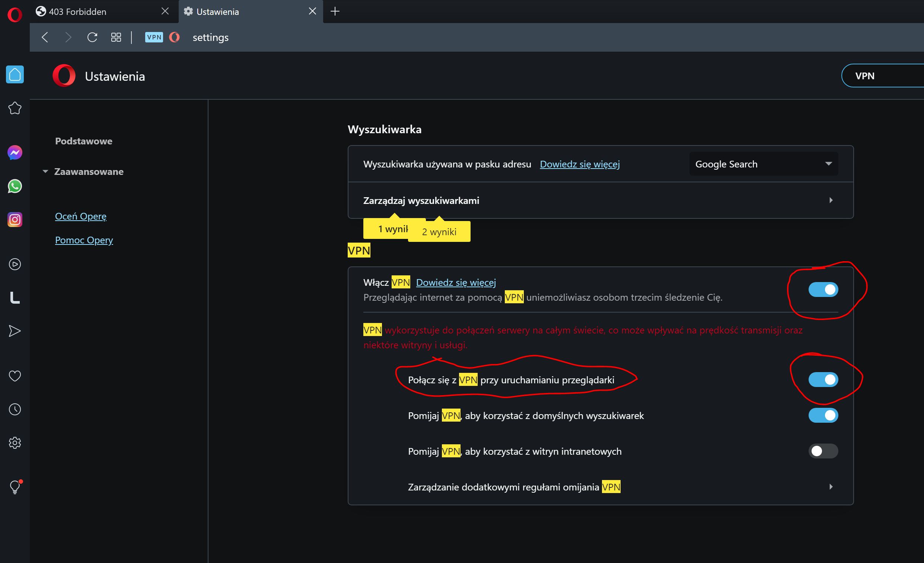Screen dimensions: 924x563
Task: Open the heart Pinboards icon in sidebar
Action: [x=15, y=375]
